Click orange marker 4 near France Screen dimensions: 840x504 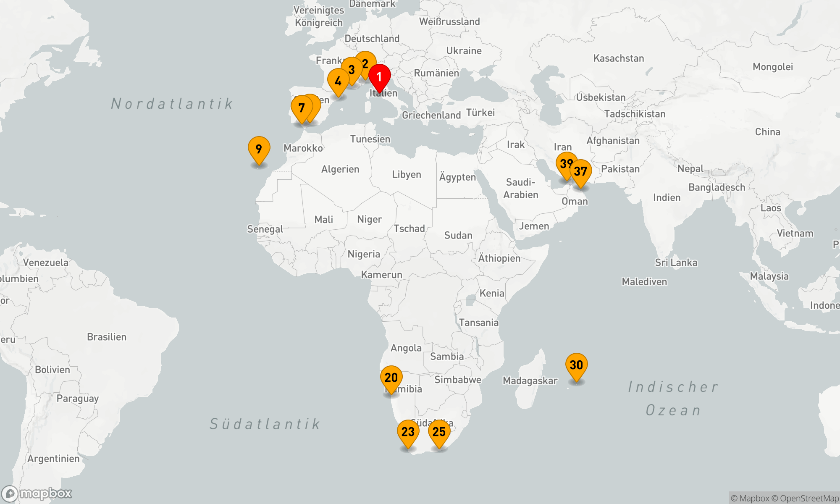(338, 81)
